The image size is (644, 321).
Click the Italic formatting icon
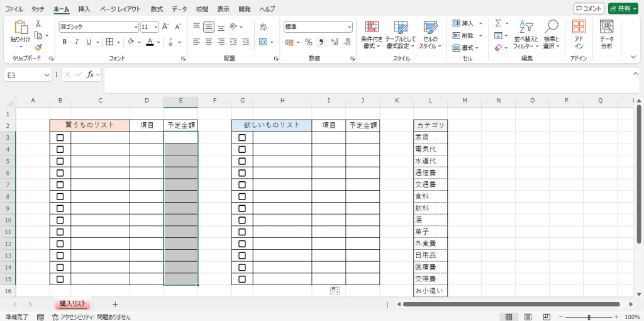point(76,42)
